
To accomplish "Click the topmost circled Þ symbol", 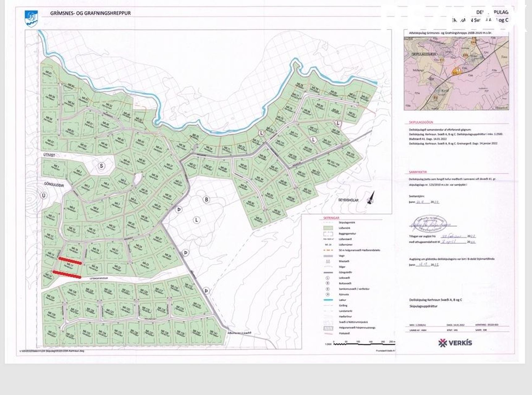I will pos(179,210).
